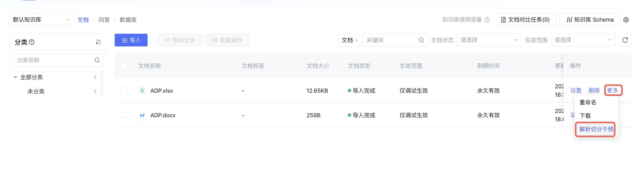This screenshot has height=169, width=644.
Task: Open the 文档状态 filter dropdown
Action: pyautogui.click(x=489, y=40)
